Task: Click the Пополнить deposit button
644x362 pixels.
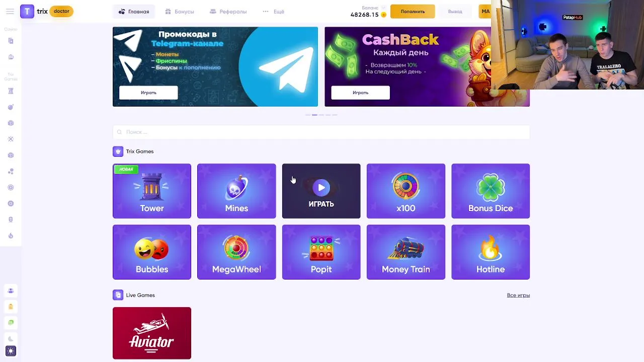Action: click(413, 12)
